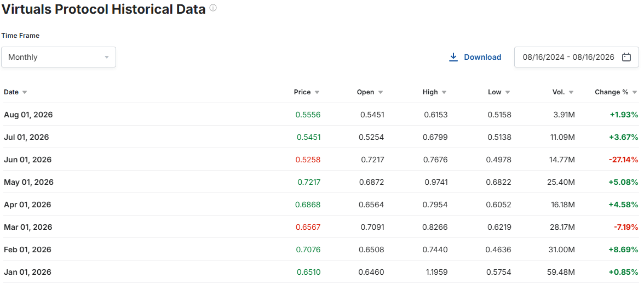644x283 pixels.
Task: Select the Aug 01, 2026 date cell
Action: coord(28,114)
